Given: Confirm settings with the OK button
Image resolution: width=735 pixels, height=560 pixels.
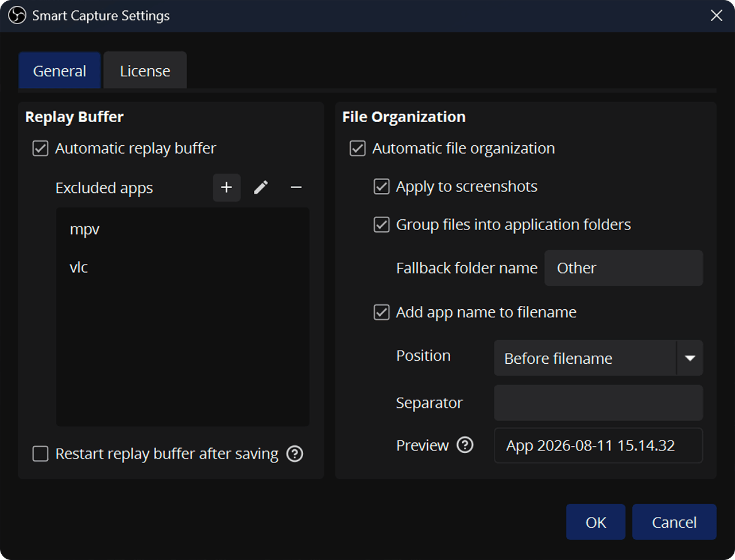Looking at the screenshot, I should click(595, 522).
